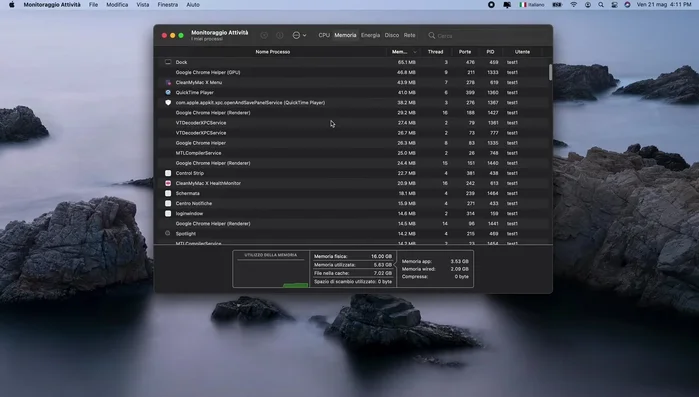Click the process info toolbar icon
This screenshot has height=397, width=699.
pos(280,35)
